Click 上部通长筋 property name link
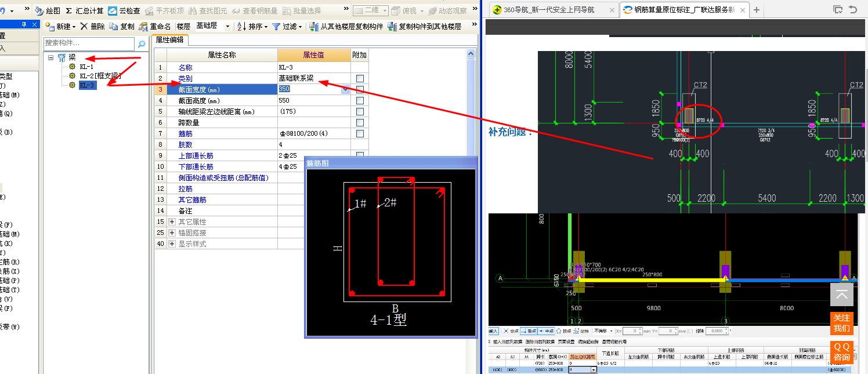This screenshot has height=374, width=868. point(196,156)
